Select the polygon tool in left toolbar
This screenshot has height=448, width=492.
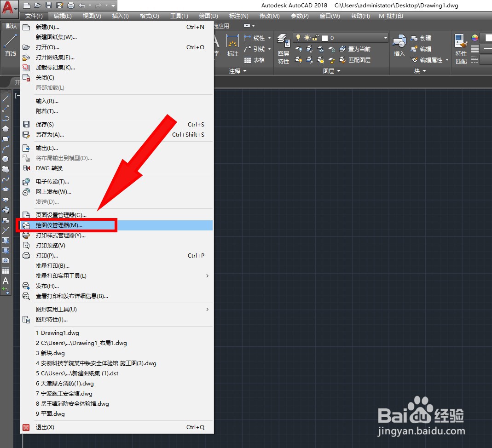[x=6, y=128]
